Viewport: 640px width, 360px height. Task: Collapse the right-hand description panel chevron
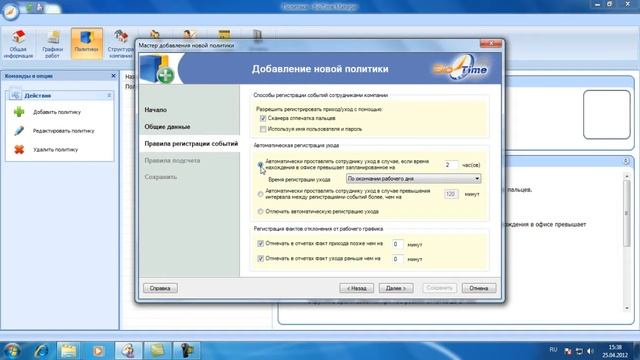click(x=626, y=161)
